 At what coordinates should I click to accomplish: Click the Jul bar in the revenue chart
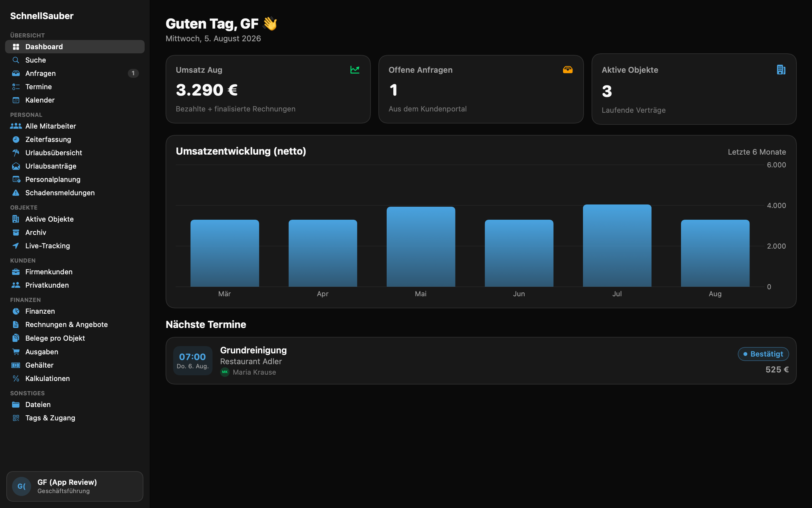[x=617, y=246]
